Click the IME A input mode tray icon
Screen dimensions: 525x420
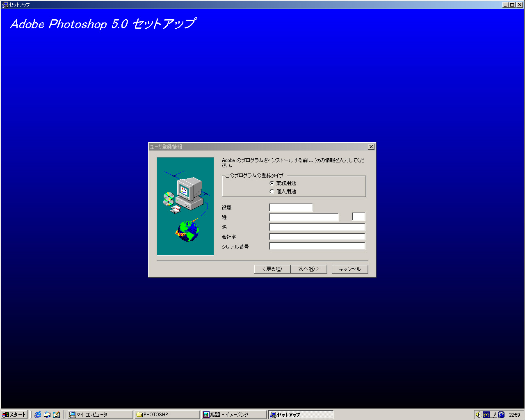click(x=494, y=415)
